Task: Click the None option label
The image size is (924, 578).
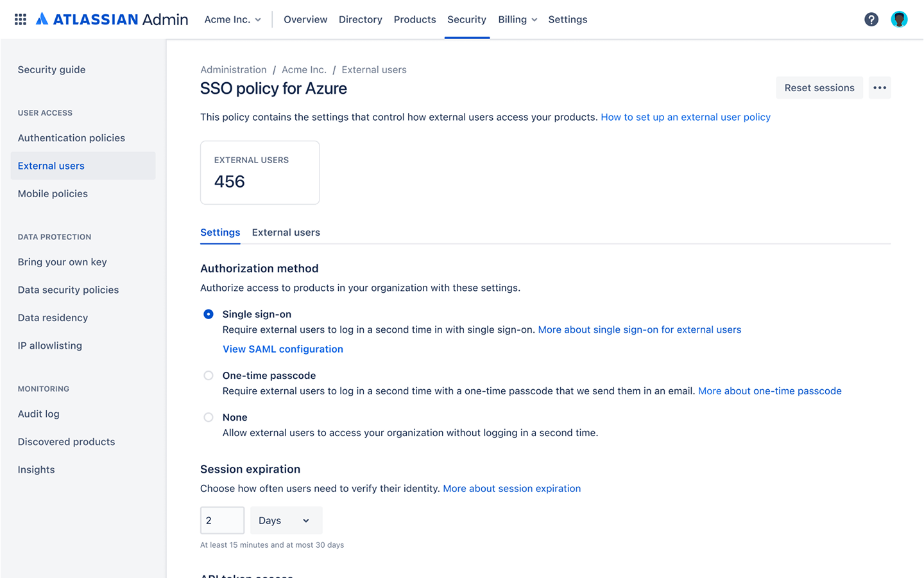Action: coord(235,417)
